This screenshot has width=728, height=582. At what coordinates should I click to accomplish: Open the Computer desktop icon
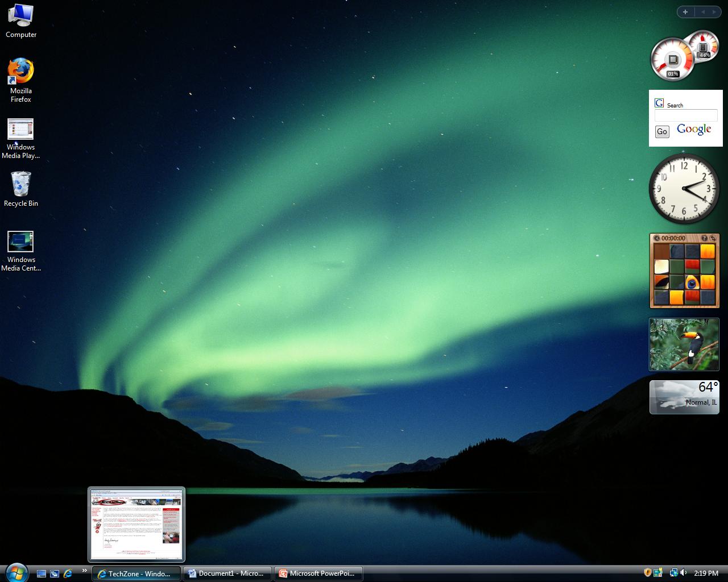pyautogui.click(x=21, y=21)
